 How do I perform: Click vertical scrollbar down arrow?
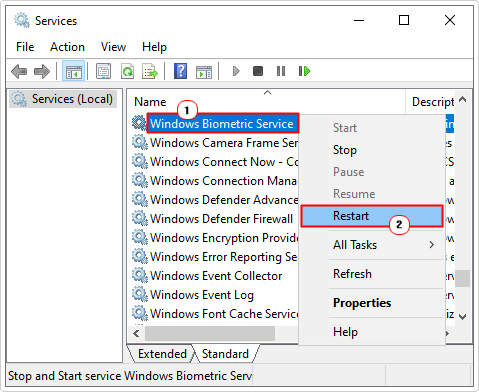pos(463,316)
